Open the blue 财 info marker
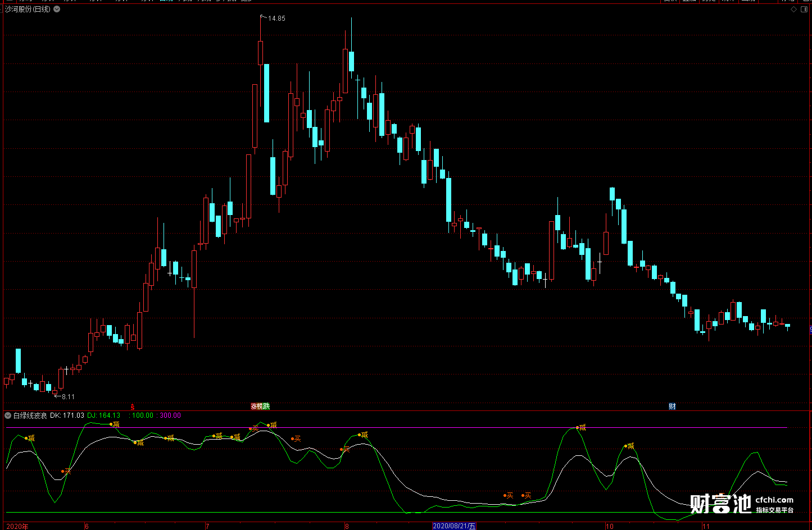The image size is (812, 530). coord(672,406)
